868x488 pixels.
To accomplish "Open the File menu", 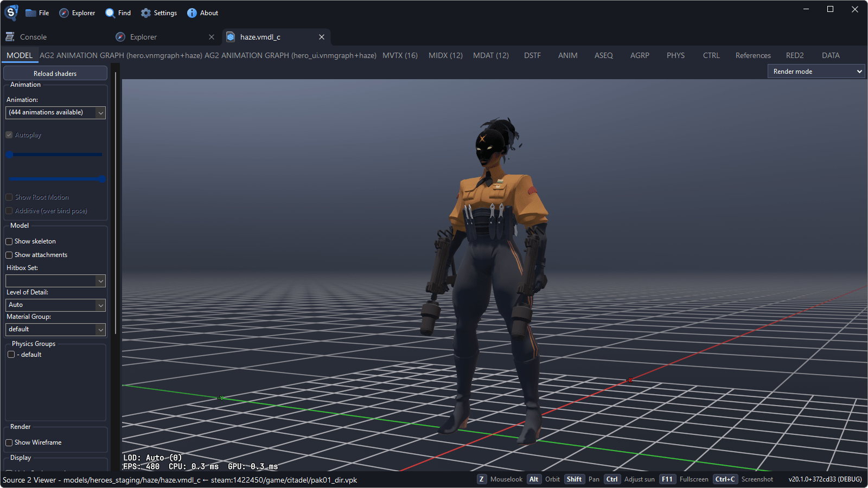I will (x=37, y=13).
